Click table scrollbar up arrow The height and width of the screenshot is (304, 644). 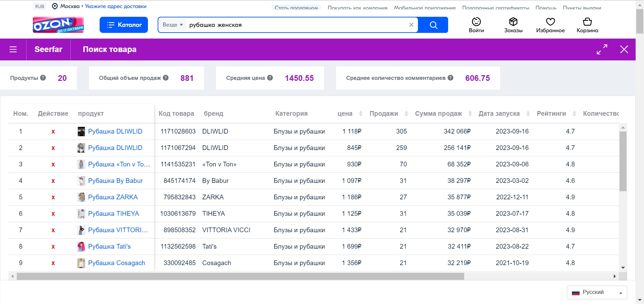pyautogui.click(x=623, y=128)
